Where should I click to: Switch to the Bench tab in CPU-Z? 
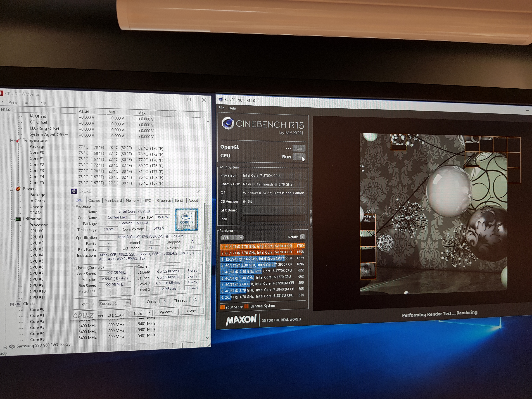tap(179, 200)
